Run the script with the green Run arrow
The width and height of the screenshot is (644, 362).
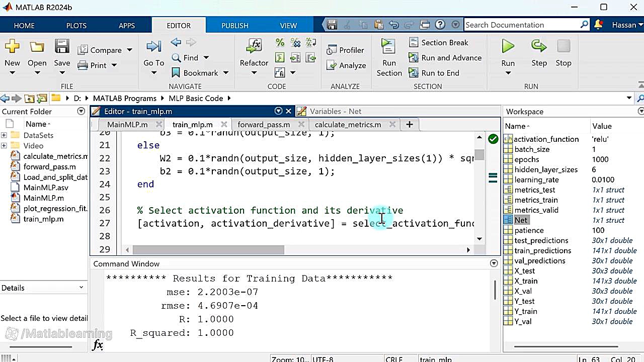point(508,47)
